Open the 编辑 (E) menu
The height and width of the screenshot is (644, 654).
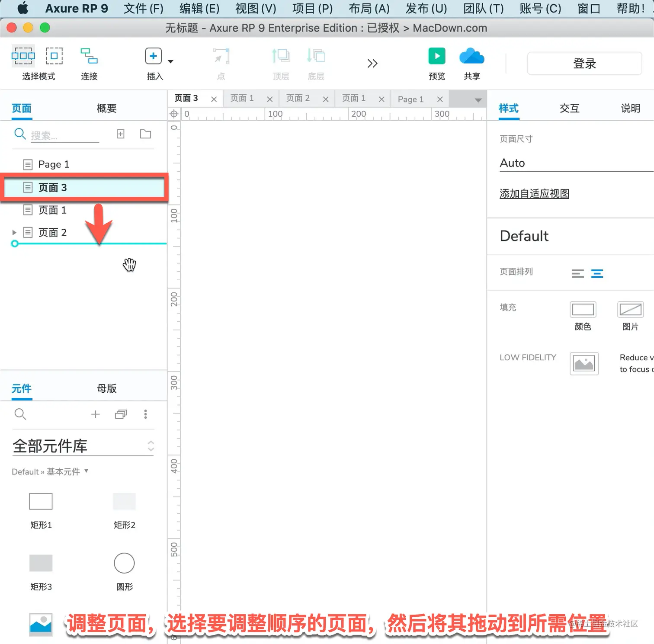[x=199, y=8]
